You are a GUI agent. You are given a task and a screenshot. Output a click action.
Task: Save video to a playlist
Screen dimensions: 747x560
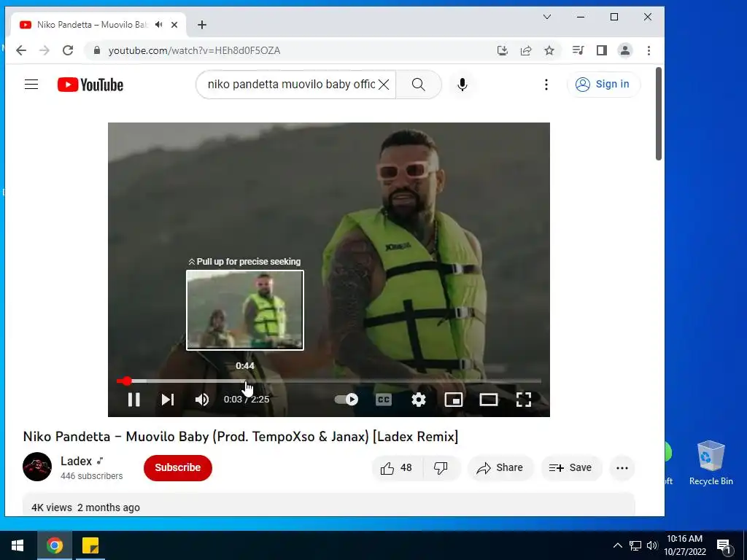point(570,468)
